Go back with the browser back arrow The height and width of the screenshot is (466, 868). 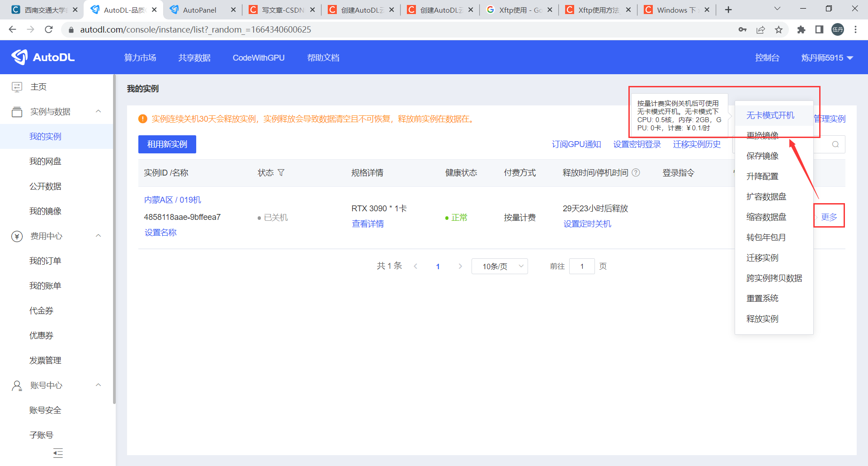point(12,29)
